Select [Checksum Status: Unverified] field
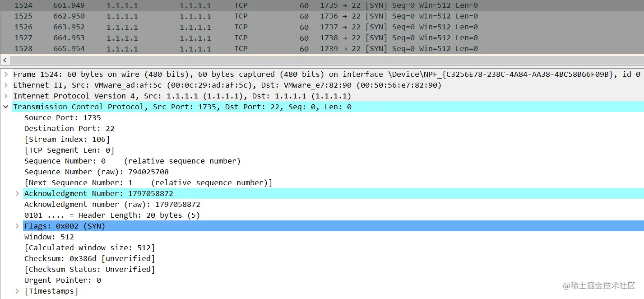This screenshot has height=299, width=644. pos(90,270)
